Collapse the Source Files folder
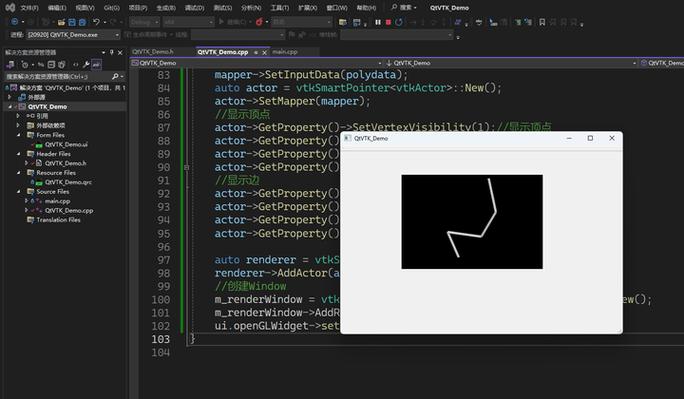The width and height of the screenshot is (684, 399). 18,191
